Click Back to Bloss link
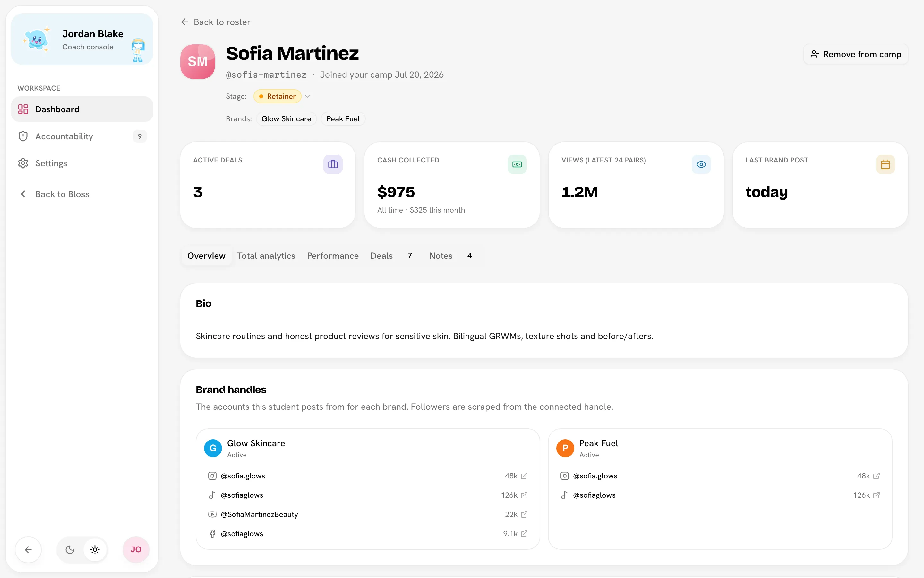Viewport: 924px width, 578px height. [62, 194]
